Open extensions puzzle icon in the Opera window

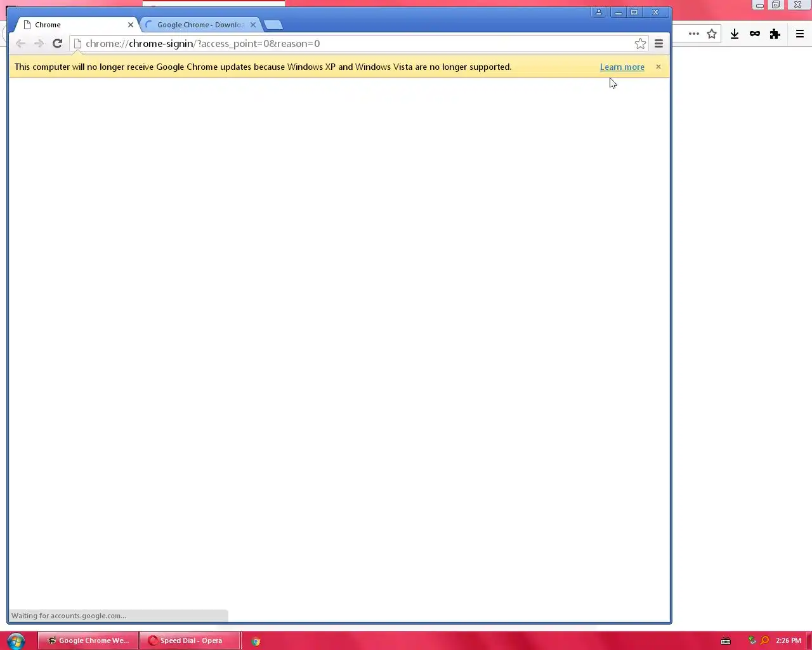pos(775,34)
